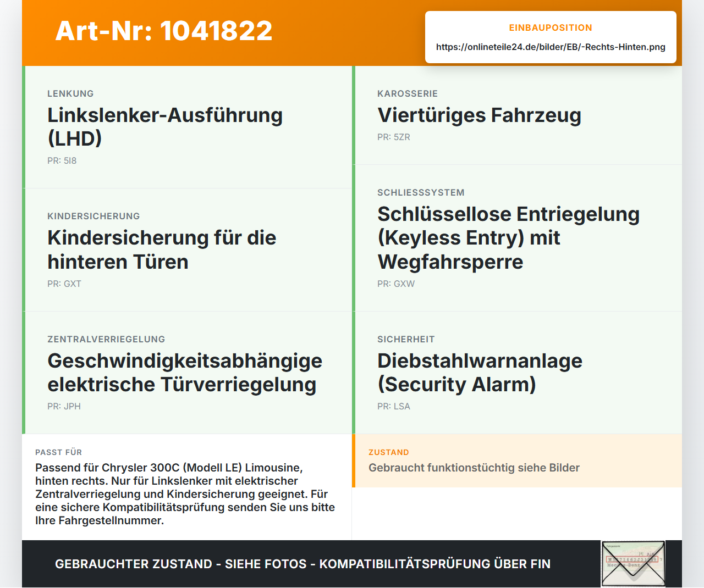Click the KINDERSICHERUNG category label
The width and height of the screenshot is (704, 588).
pyautogui.click(x=94, y=216)
